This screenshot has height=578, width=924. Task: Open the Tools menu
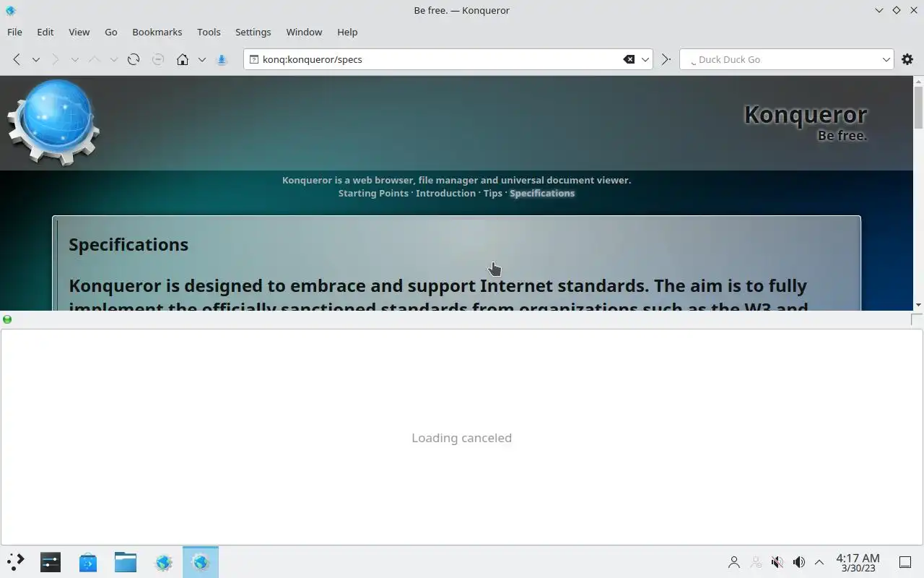tap(209, 32)
